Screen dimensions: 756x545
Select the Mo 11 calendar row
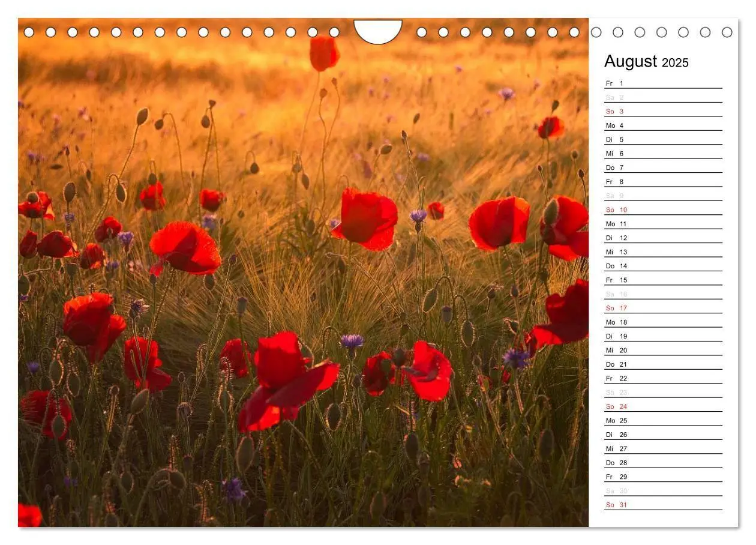[663, 223]
